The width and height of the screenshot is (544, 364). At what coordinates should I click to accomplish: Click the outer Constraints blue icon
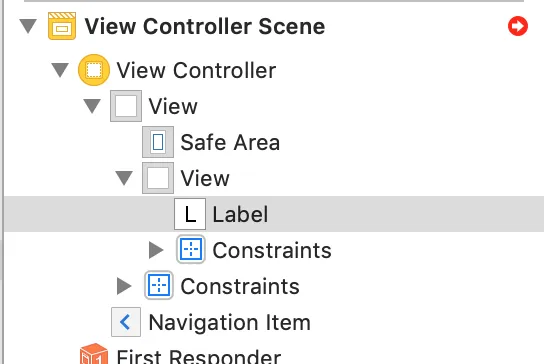pyautogui.click(x=159, y=285)
